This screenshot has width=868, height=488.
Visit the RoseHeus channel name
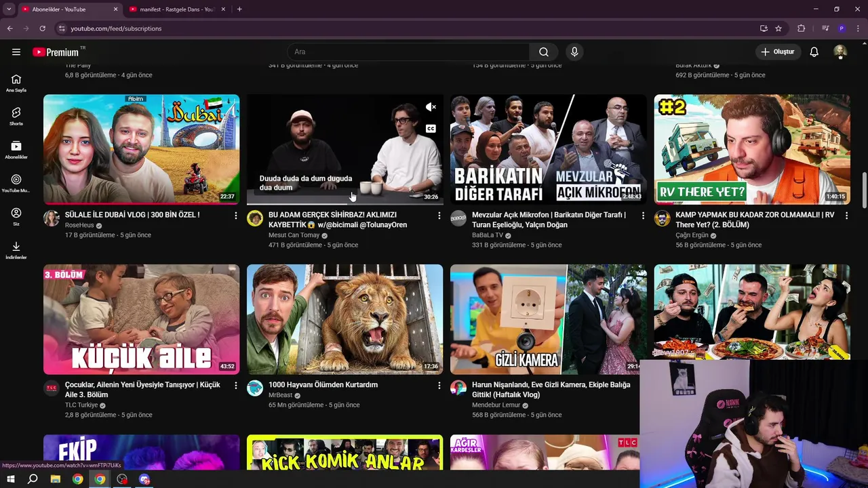pyautogui.click(x=79, y=225)
